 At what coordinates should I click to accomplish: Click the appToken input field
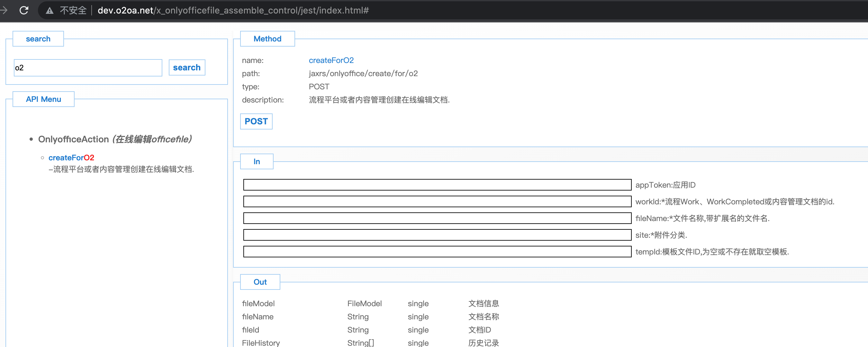[x=437, y=185]
